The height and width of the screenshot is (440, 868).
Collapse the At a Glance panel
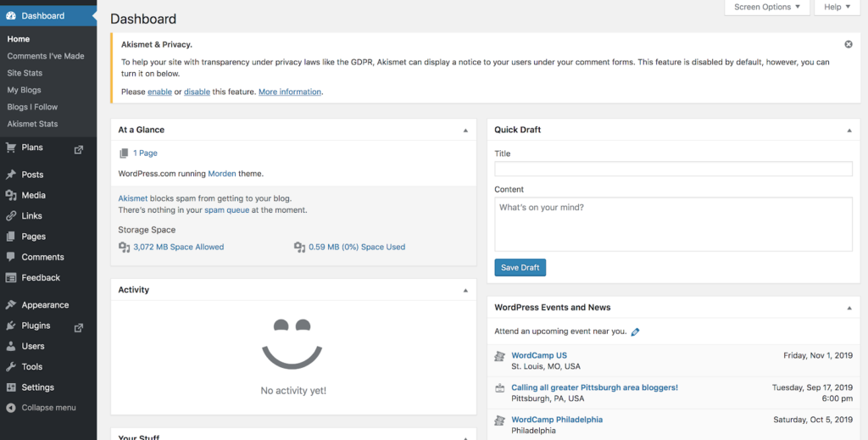tap(465, 131)
